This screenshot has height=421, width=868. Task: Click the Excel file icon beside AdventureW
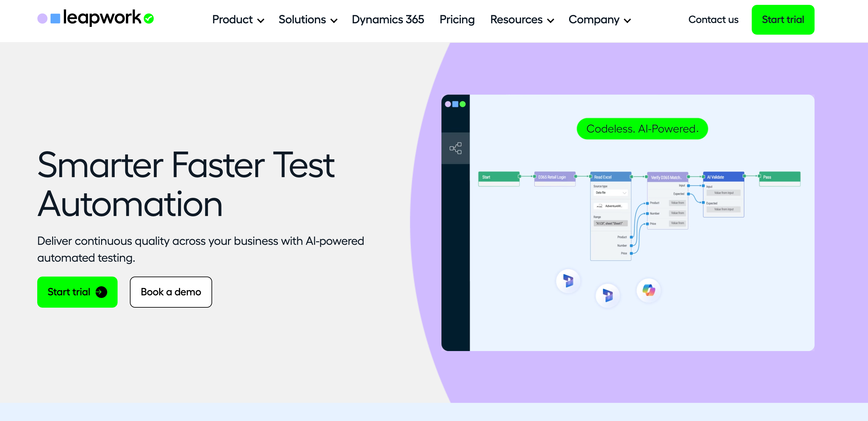(x=600, y=206)
